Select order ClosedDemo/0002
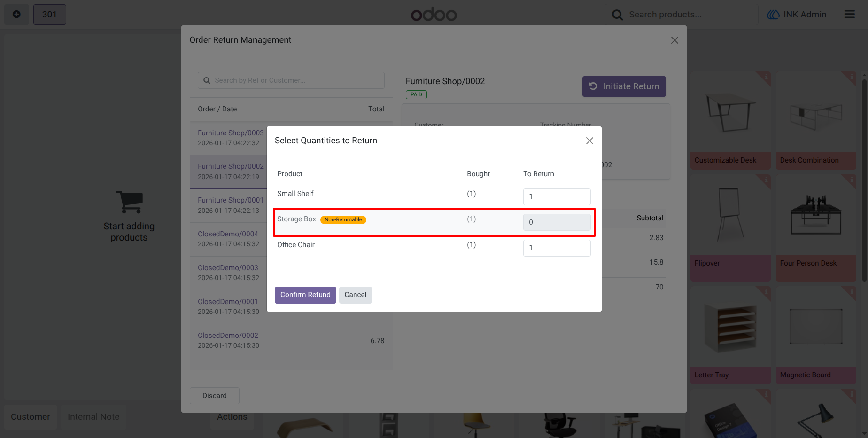 click(291, 341)
